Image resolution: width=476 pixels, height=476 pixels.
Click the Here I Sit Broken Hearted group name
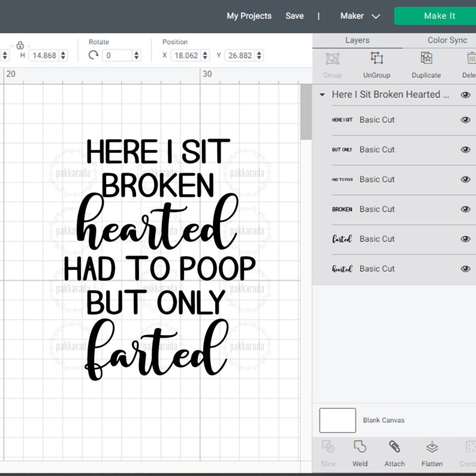390,94
